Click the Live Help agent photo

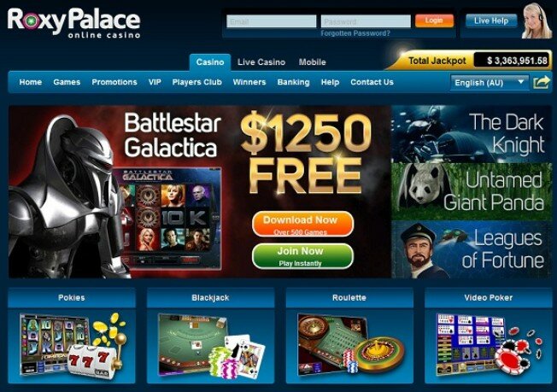(x=536, y=20)
